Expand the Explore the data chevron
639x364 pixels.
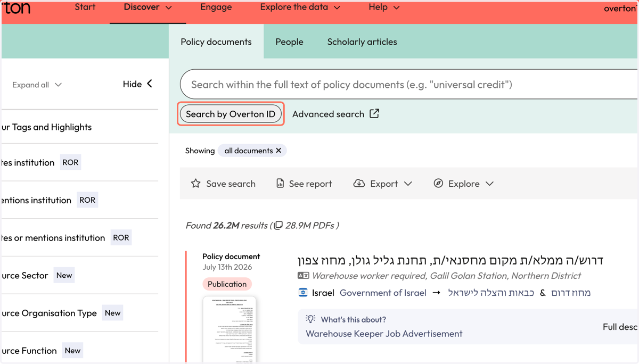click(337, 8)
